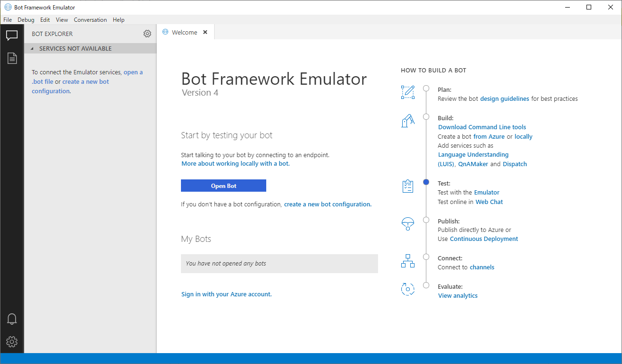Click the Open Bot button

224,186
